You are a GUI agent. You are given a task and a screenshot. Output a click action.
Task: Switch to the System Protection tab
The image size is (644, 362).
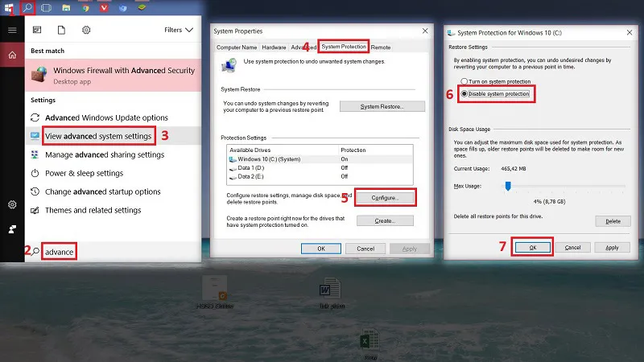(344, 47)
